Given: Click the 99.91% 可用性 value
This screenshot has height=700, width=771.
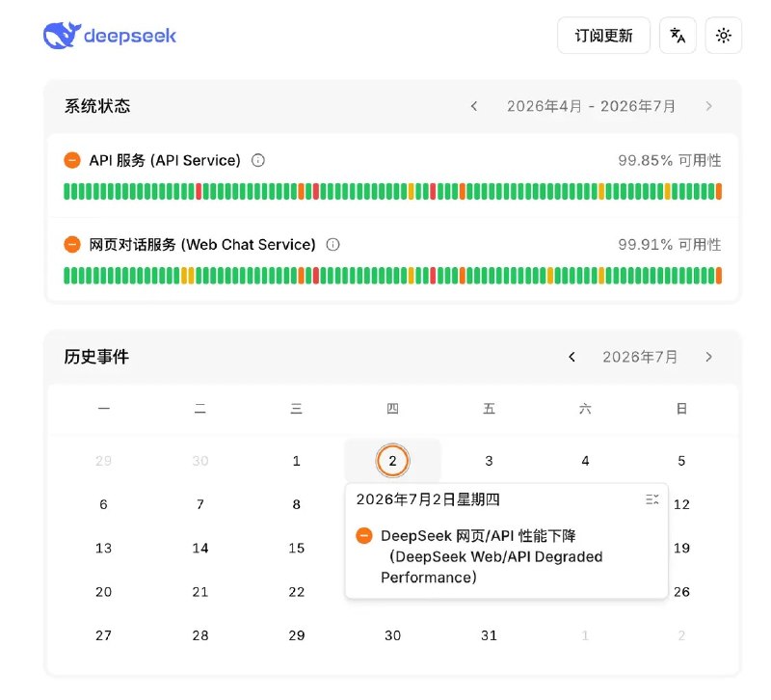Looking at the screenshot, I should [x=669, y=245].
